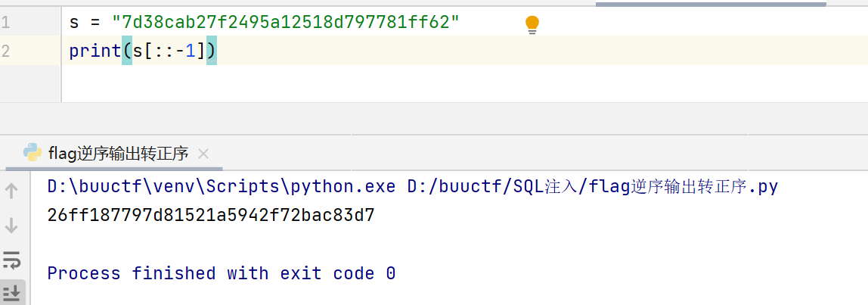Toggle scroll to end of console
Viewport: 868px width, 305px height.
[11, 291]
